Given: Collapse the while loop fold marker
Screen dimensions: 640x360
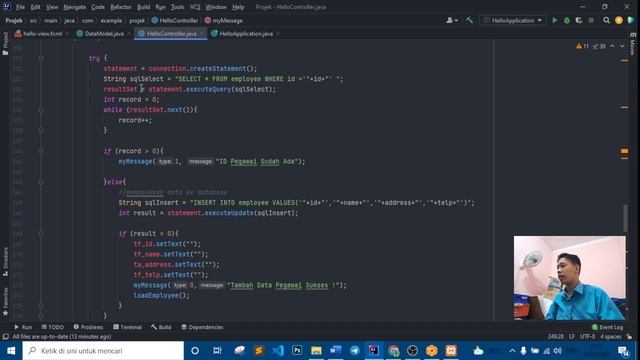Looking at the screenshot, I should [41, 110].
